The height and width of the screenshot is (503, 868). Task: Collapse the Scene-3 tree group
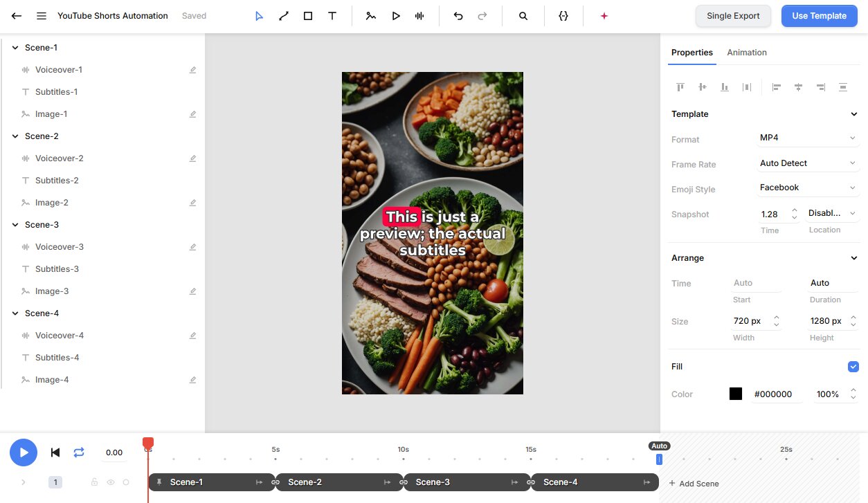[15, 225]
